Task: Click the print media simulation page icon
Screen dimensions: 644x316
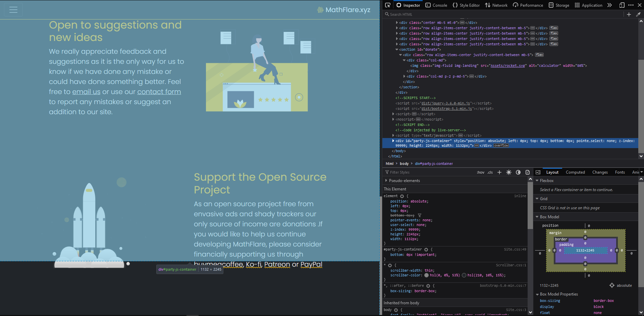Action: click(x=528, y=172)
